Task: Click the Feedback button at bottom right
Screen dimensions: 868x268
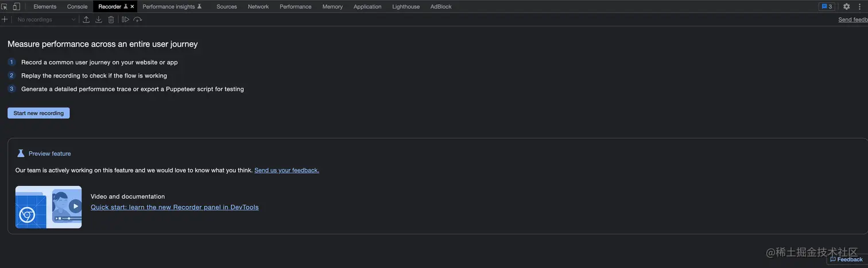Action: (x=847, y=259)
